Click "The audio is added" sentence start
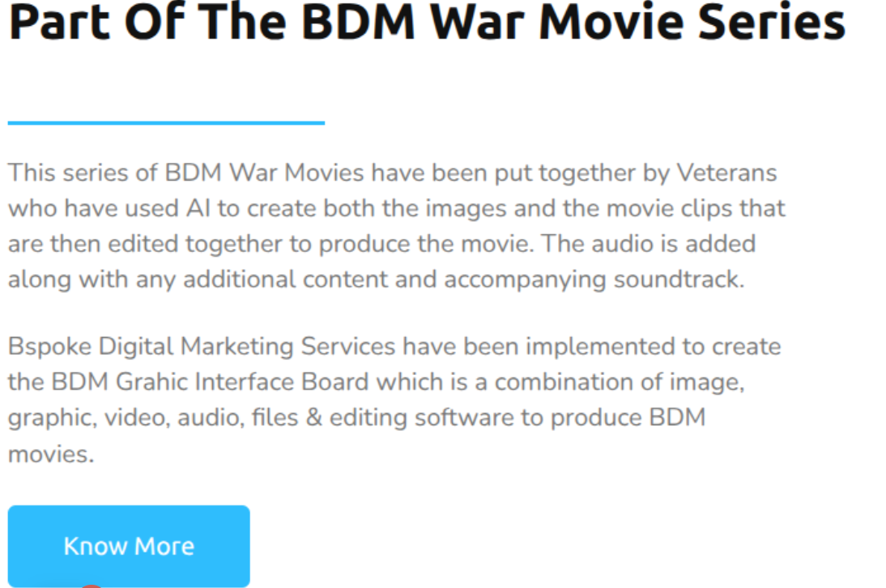Screen dimensions: 886x588 point(648,244)
